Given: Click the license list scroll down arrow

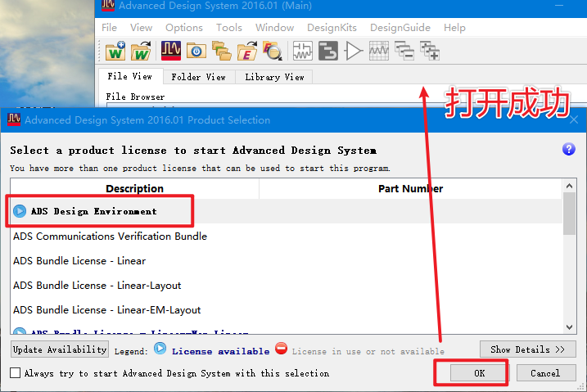Looking at the screenshot, I should coord(570,327).
